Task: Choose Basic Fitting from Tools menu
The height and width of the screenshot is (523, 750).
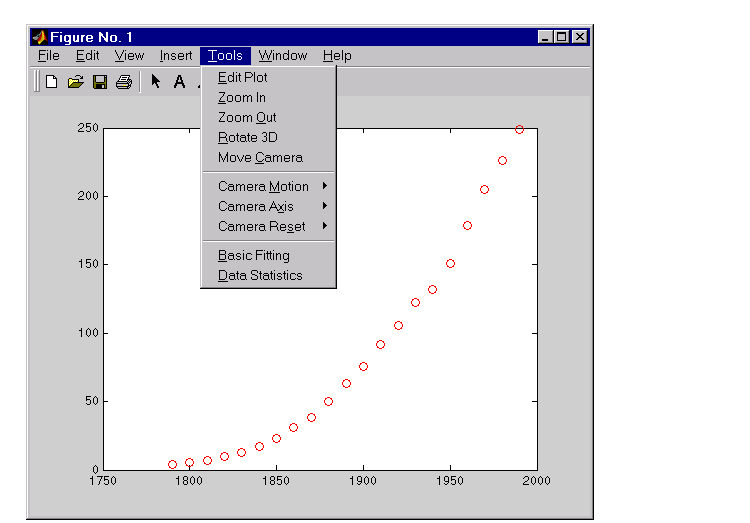Action: [254, 255]
